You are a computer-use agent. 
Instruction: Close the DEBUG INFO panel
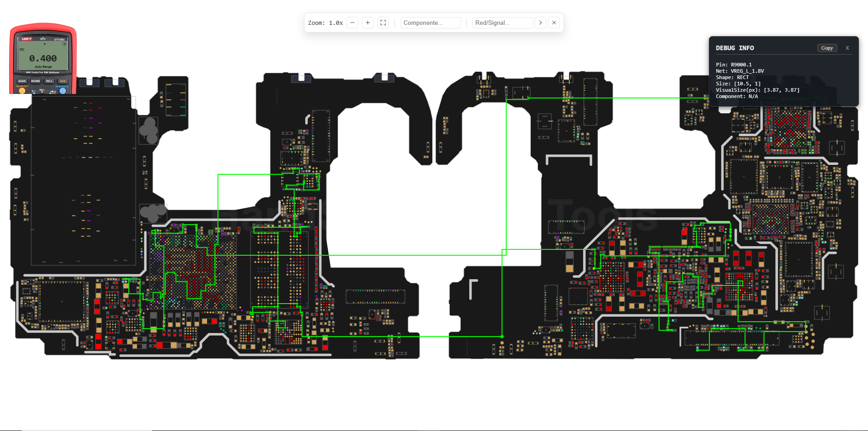click(847, 48)
